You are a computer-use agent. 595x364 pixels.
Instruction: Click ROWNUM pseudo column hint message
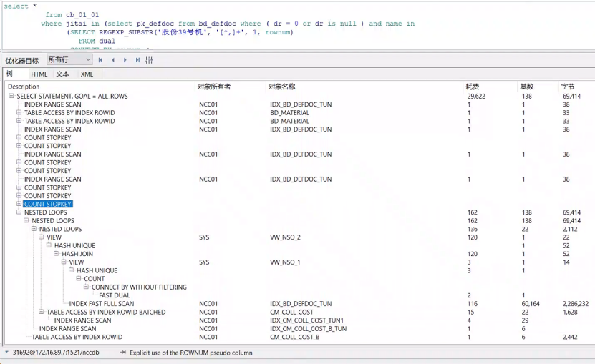coord(191,353)
